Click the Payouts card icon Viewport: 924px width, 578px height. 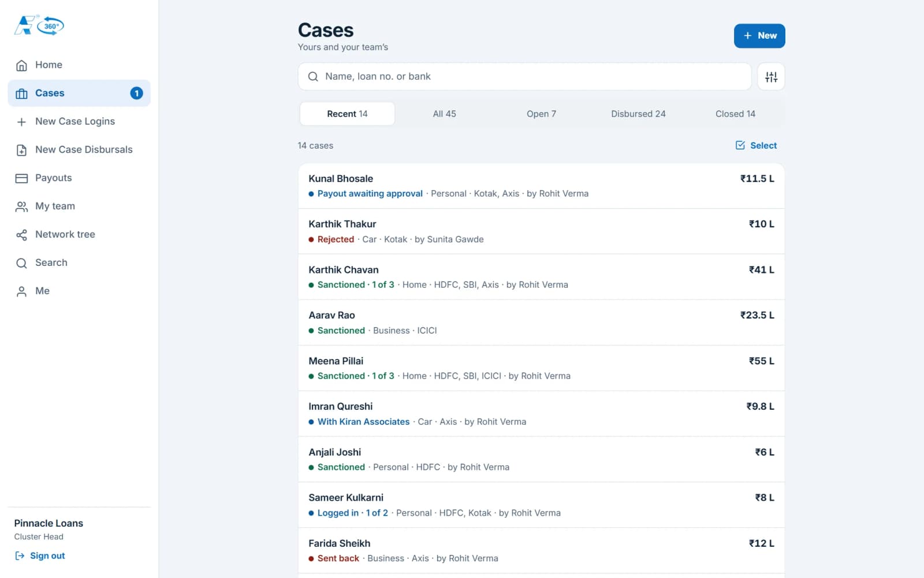[x=21, y=179]
